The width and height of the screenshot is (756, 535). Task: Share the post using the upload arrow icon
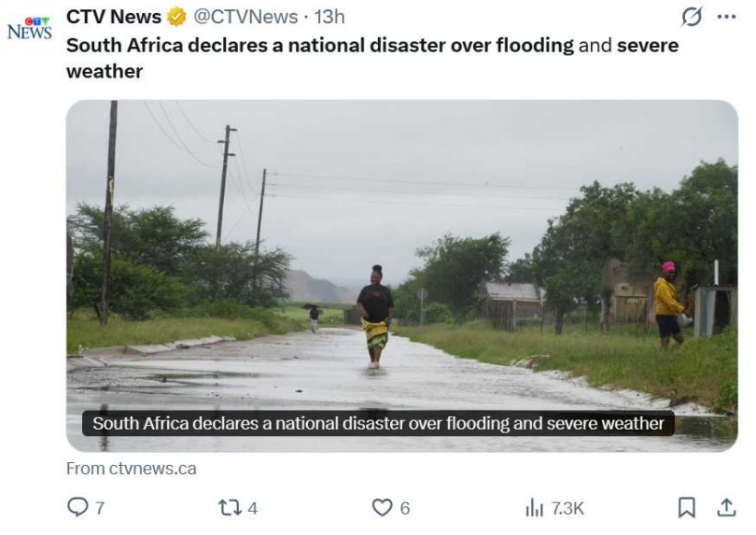click(726, 507)
